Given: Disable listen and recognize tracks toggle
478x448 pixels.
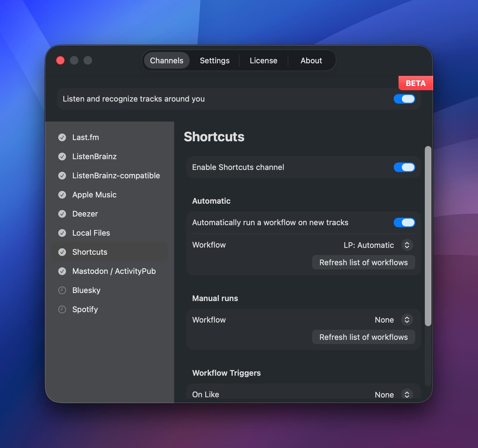Looking at the screenshot, I should pyautogui.click(x=404, y=99).
